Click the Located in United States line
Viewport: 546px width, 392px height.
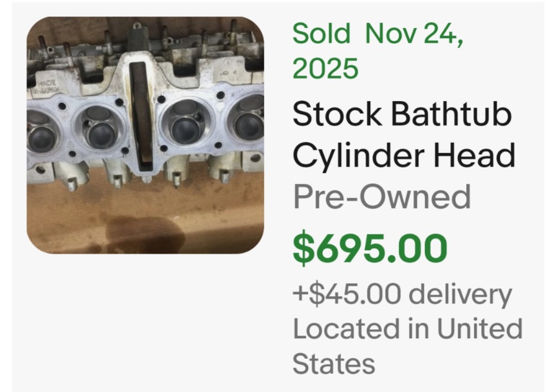(407, 345)
